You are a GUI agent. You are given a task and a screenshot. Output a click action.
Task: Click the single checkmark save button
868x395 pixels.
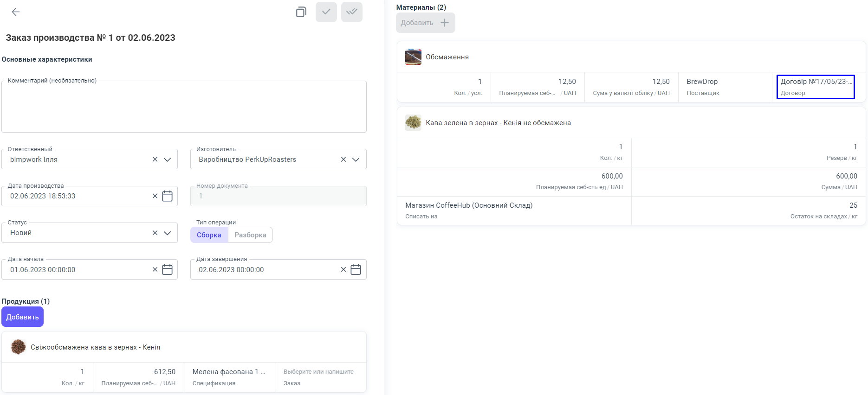click(x=326, y=12)
